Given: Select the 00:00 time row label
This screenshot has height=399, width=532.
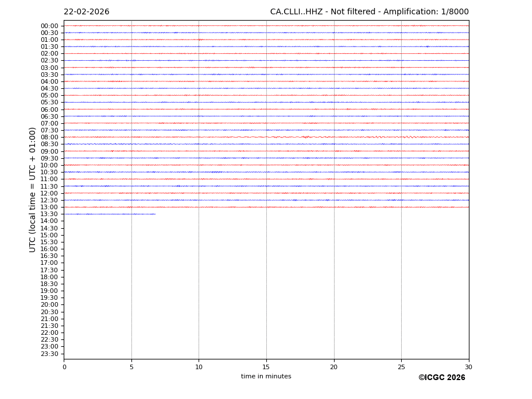Looking at the screenshot, I should pos(49,26).
